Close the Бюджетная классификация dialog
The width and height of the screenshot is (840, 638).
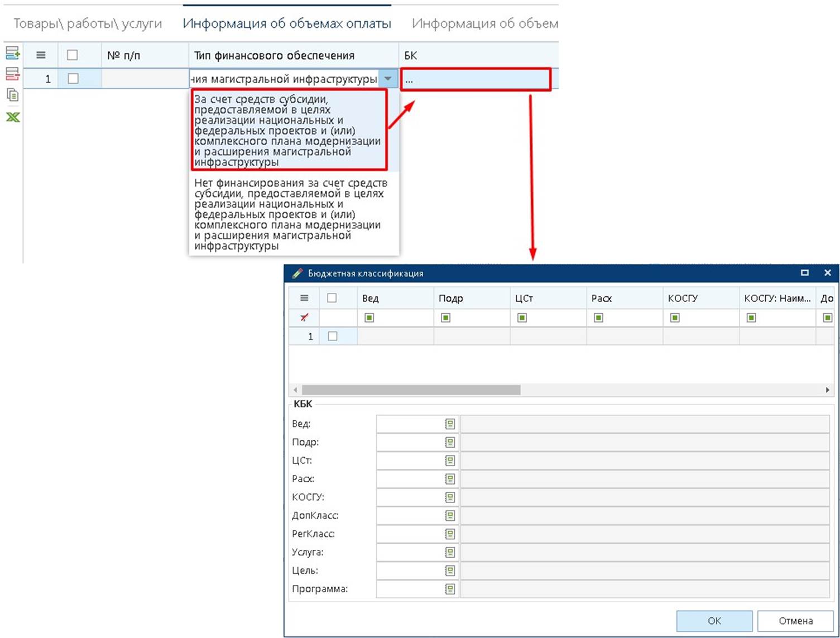click(x=828, y=272)
